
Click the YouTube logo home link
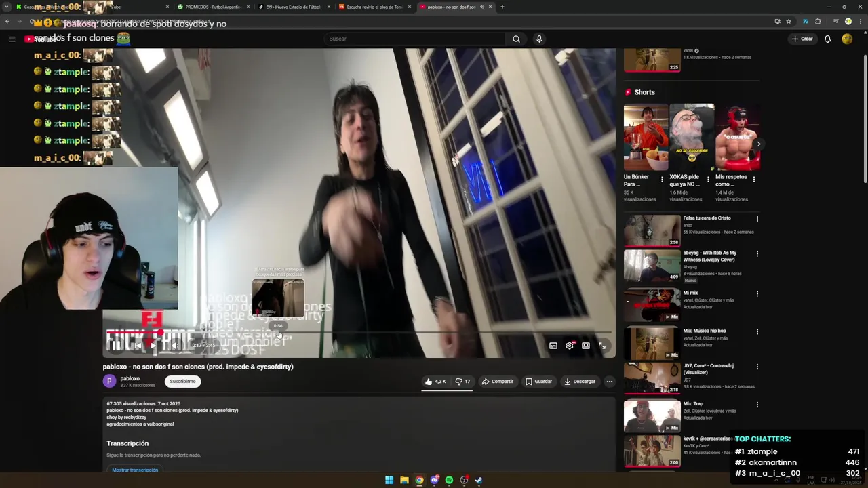pyautogui.click(x=41, y=39)
